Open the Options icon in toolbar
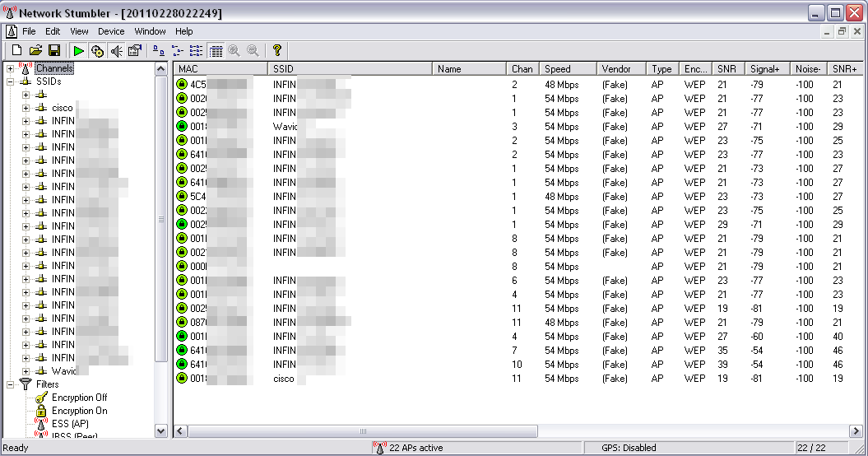868x456 pixels. point(134,51)
